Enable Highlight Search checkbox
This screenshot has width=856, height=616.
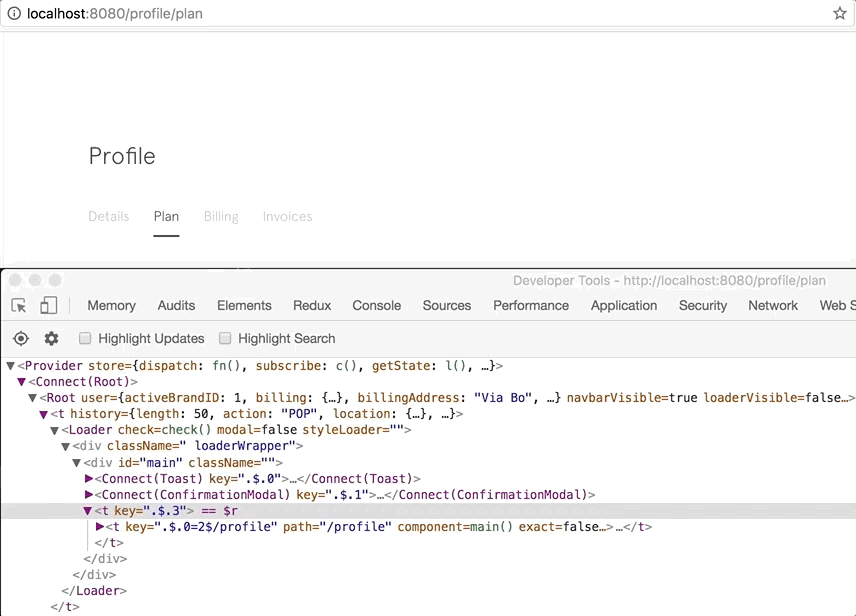point(225,338)
